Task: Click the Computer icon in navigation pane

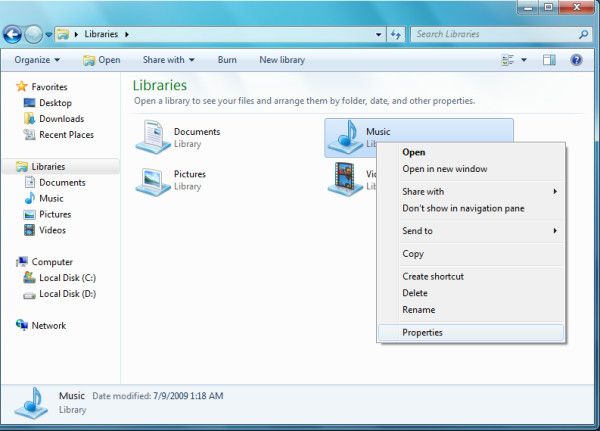Action: click(x=22, y=262)
